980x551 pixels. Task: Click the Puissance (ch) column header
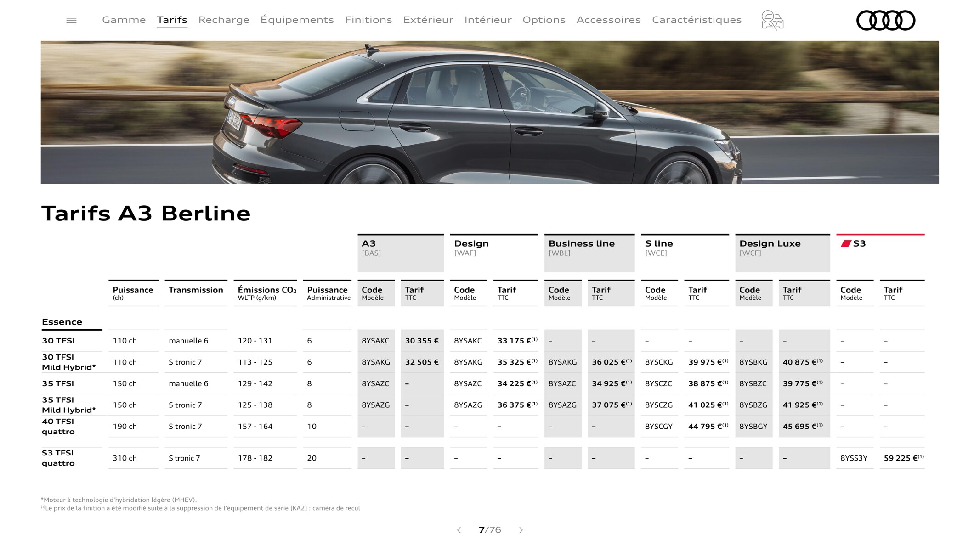133,293
